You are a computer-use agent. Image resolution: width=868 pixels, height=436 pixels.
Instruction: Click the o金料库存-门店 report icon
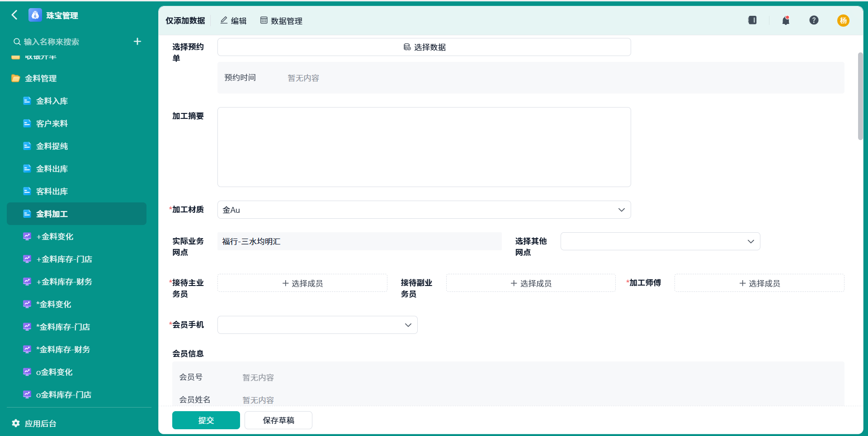pyautogui.click(x=27, y=394)
